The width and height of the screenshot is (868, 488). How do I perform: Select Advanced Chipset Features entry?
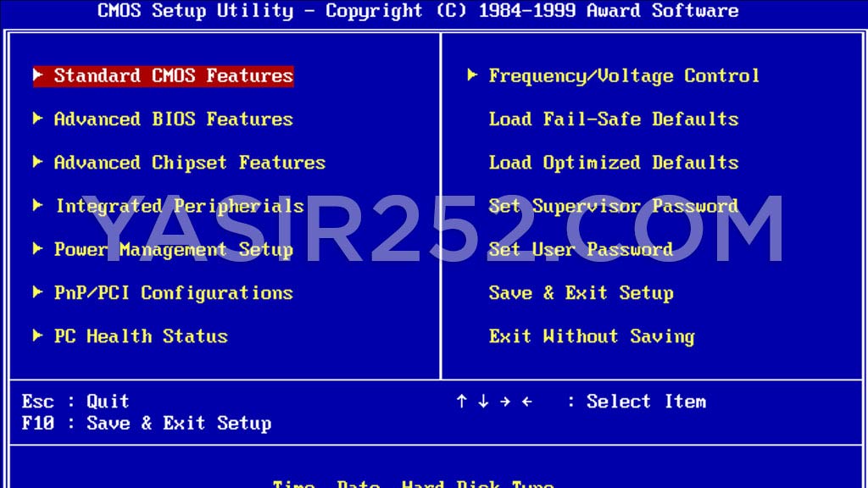189,162
